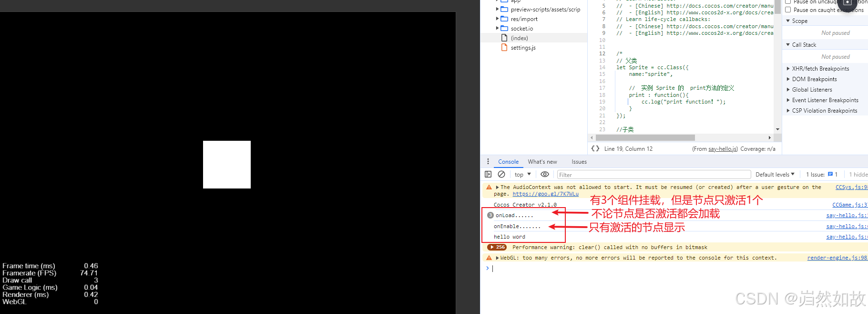Screen dimensions: 868x314
Task: Click the editor scroll-right arrow
Action: tap(769, 137)
